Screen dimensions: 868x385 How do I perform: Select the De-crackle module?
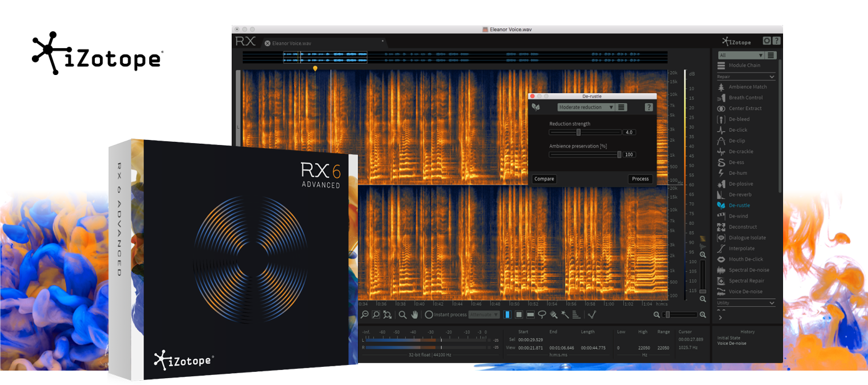click(736, 151)
